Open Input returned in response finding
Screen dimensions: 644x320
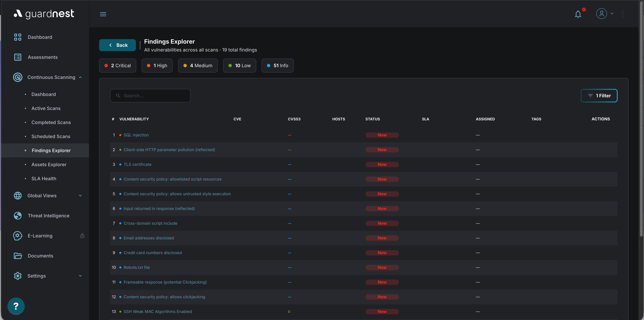(x=159, y=209)
